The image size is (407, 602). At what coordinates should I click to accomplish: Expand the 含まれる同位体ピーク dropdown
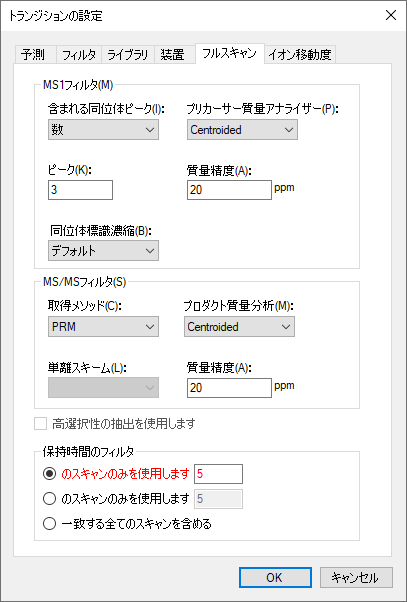(103, 130)
